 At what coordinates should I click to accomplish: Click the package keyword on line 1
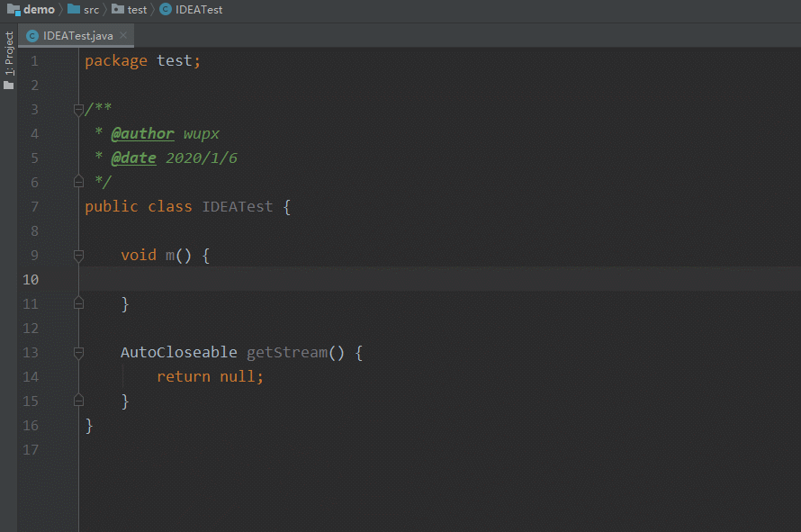coord(116,61)
